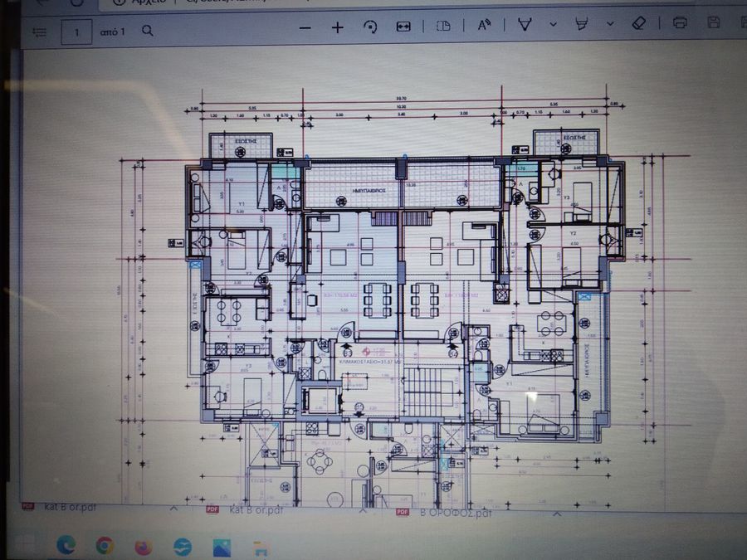The width and height of the screenshot is (747, 560).
Task: Activate the Read aloud button
Action: pos(484,25)
